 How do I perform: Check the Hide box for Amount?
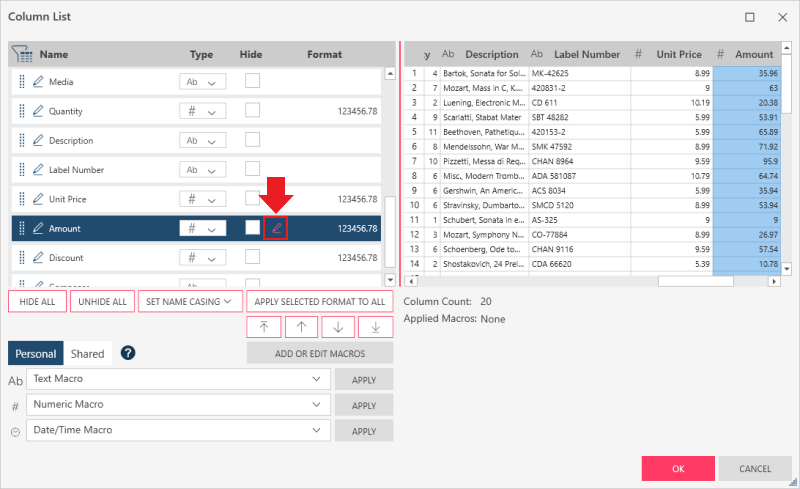coord(253,227)
